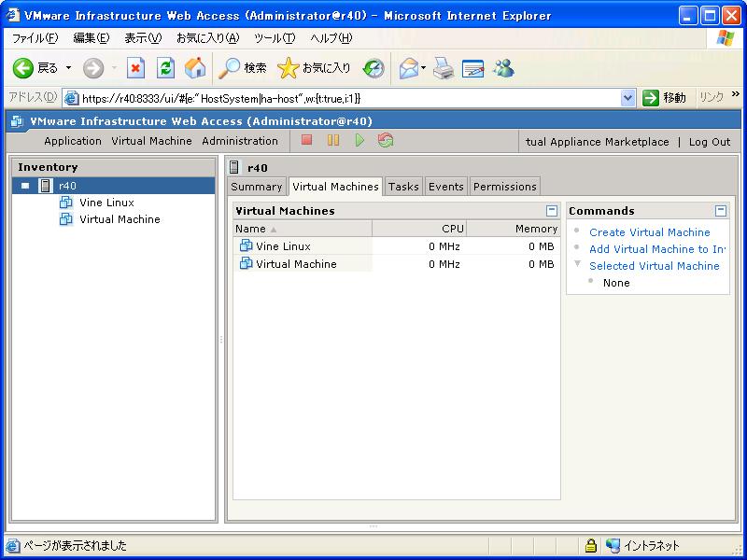The height and width of the screenshot is (560, 747).
Task: Collapse the r40 tree node
Action: [x=25, y=186]
